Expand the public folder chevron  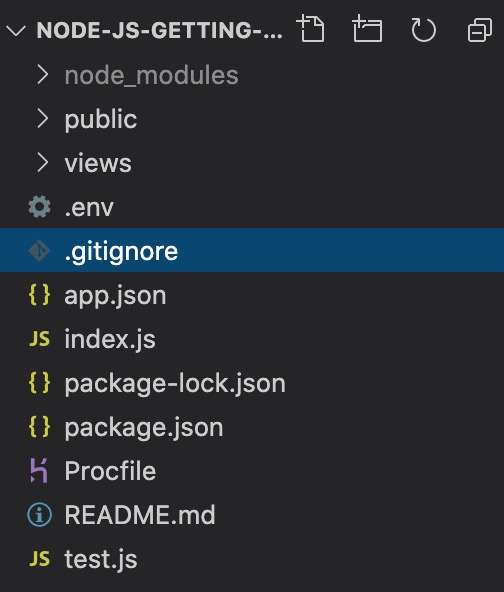click(x=43, y=119)
